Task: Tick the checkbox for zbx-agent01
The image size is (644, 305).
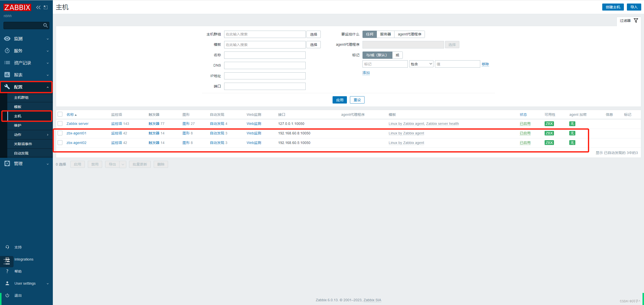Action: [x=60, y=133]
